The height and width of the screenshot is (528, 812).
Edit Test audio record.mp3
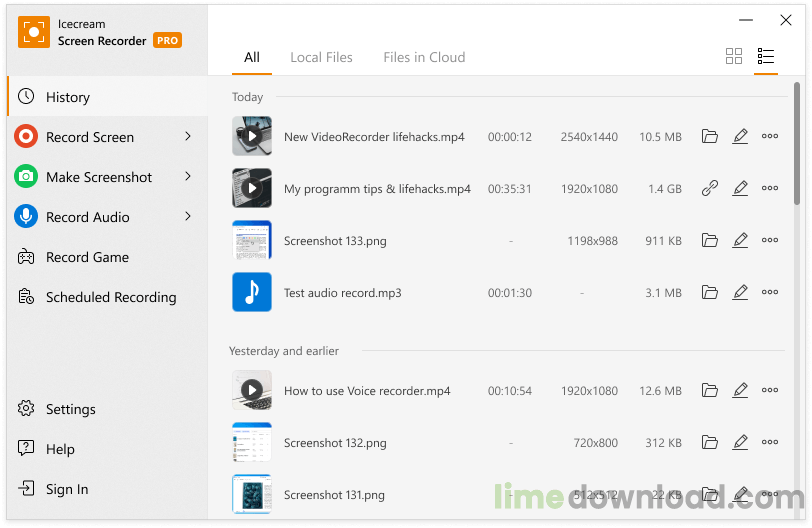[x=740, y=292]
